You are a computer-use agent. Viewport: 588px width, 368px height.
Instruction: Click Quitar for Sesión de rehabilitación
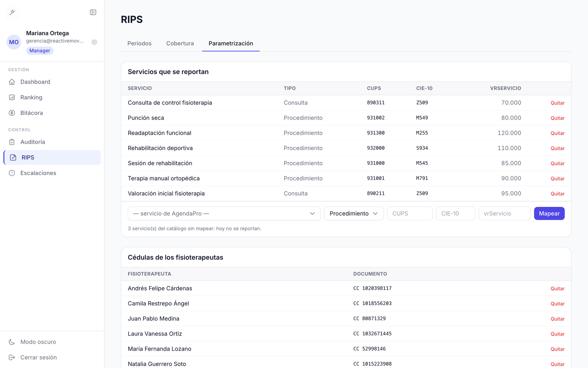(x=557, y=163)
